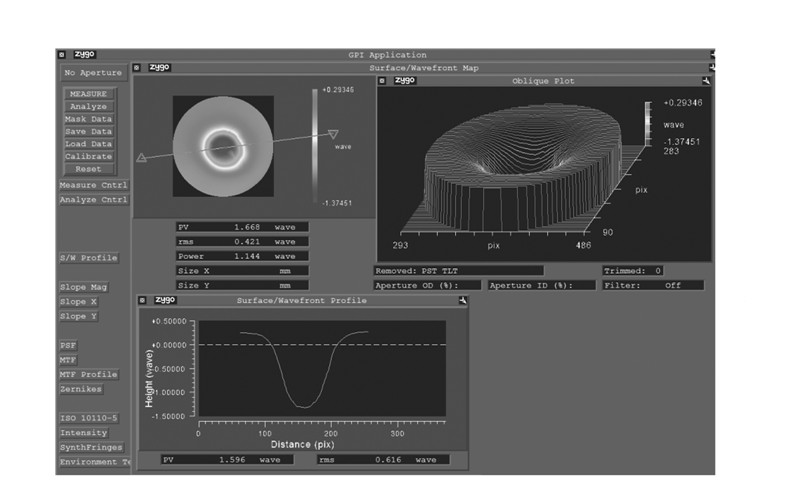Screen dimensions: 800x480
Task: Click zygo logo in Surface/Wavefront Profile titlebar
Action: point(165,300)
